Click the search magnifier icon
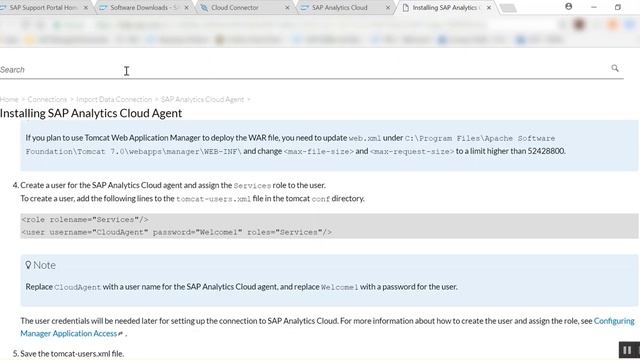Screen dimensions: 640x360 (x=615, y=68)
